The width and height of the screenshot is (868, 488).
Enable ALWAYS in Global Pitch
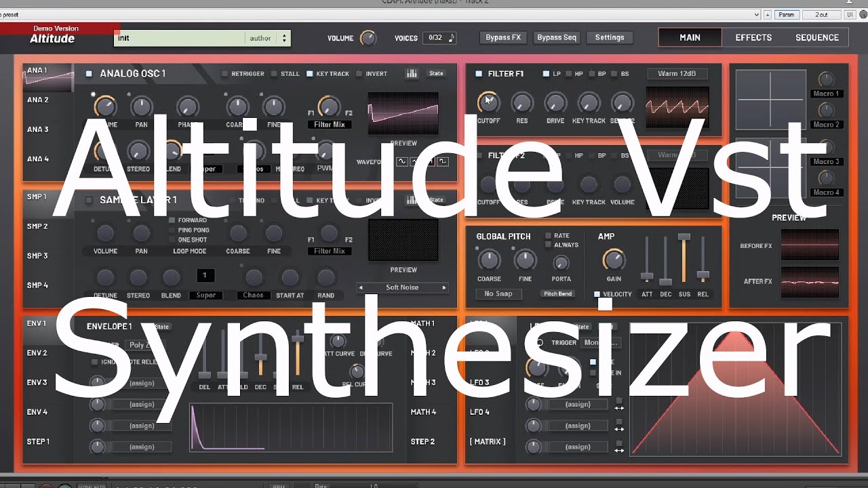click(549, 245)
